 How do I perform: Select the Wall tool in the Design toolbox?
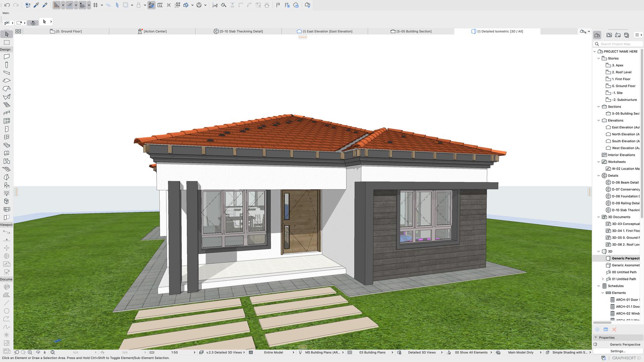[6, 57]
